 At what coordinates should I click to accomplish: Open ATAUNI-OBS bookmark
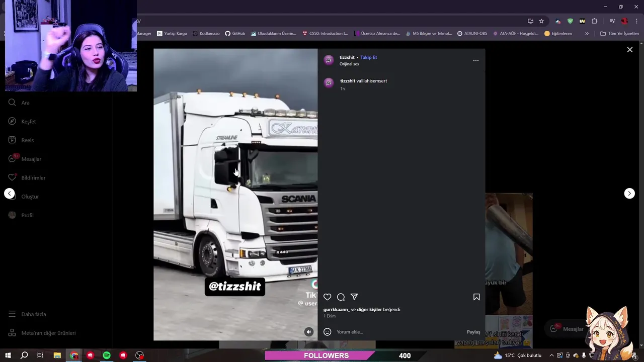(472, 34)
